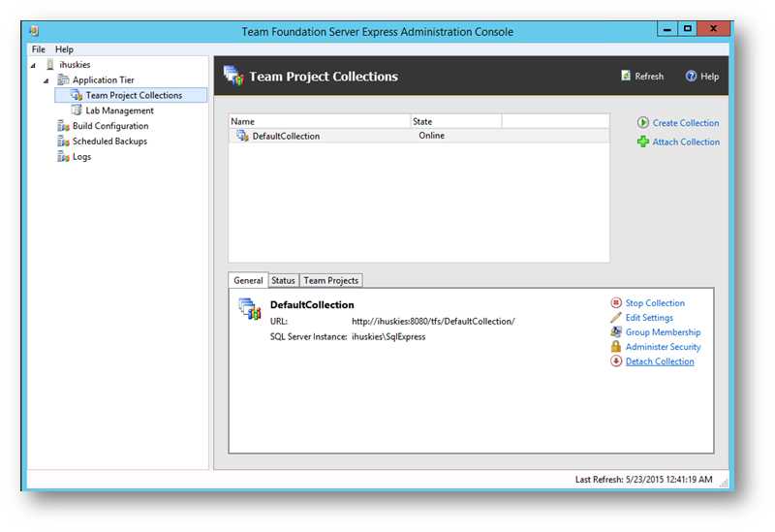Collapse the ihuskies tree node
Image resolution: width=775 pixels, height=532 pixels.
click(x=33, y=65)
